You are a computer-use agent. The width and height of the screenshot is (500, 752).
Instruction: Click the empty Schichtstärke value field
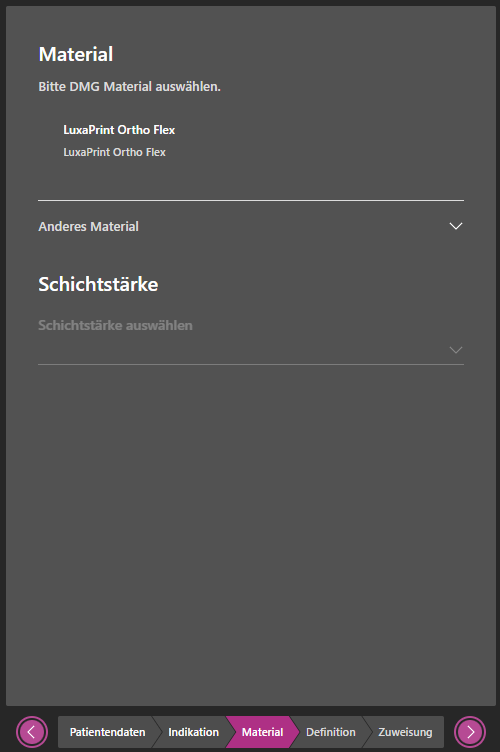tap(242, 350)
